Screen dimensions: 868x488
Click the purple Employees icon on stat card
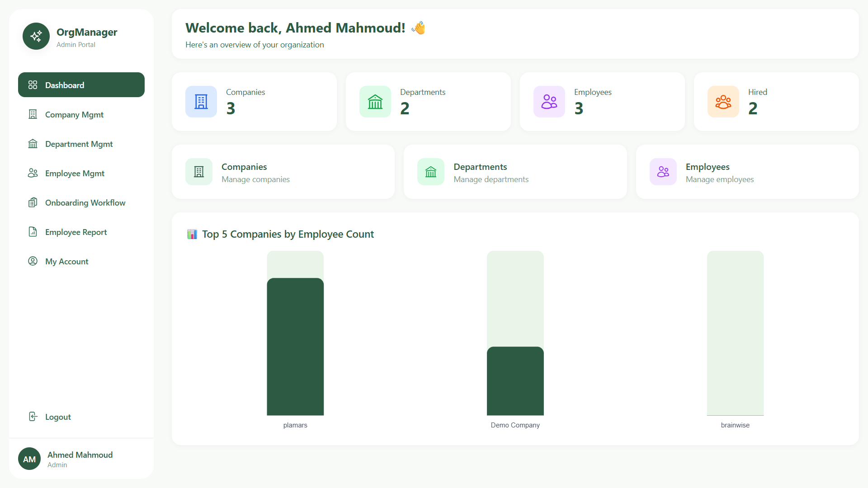pos(549,102)
